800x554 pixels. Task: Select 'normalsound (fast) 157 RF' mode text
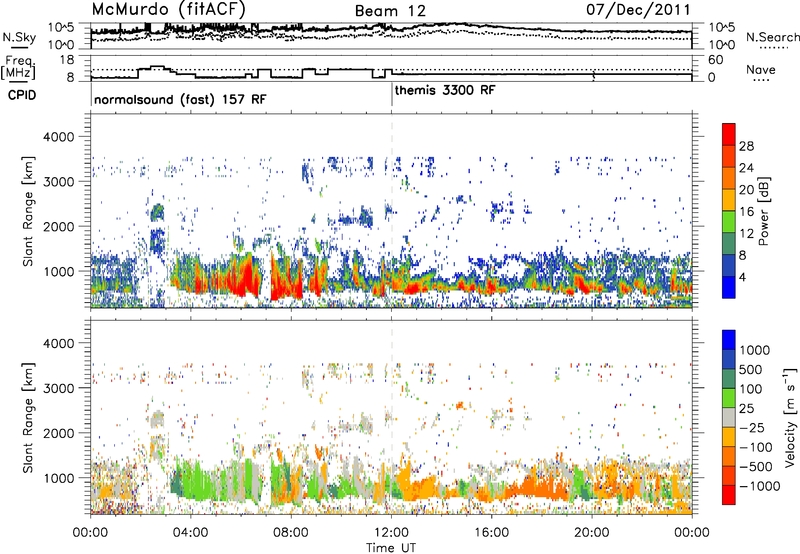click(x=180, y=99)
